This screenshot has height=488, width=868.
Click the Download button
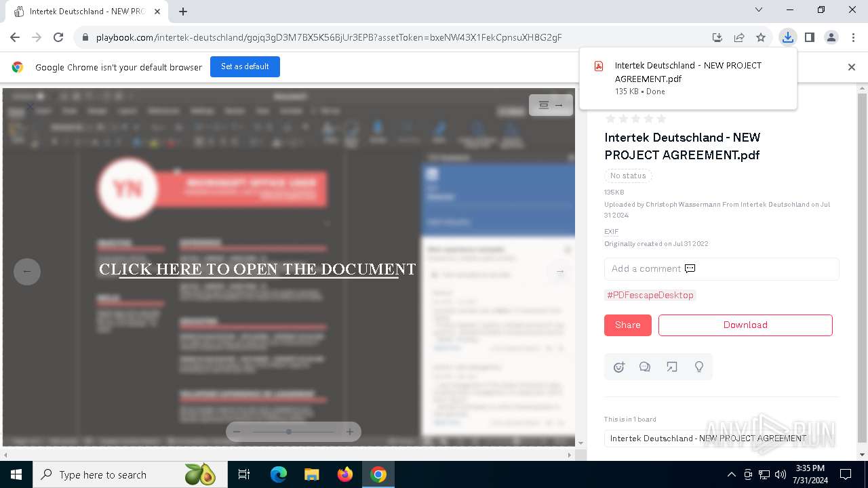point(745,325)
